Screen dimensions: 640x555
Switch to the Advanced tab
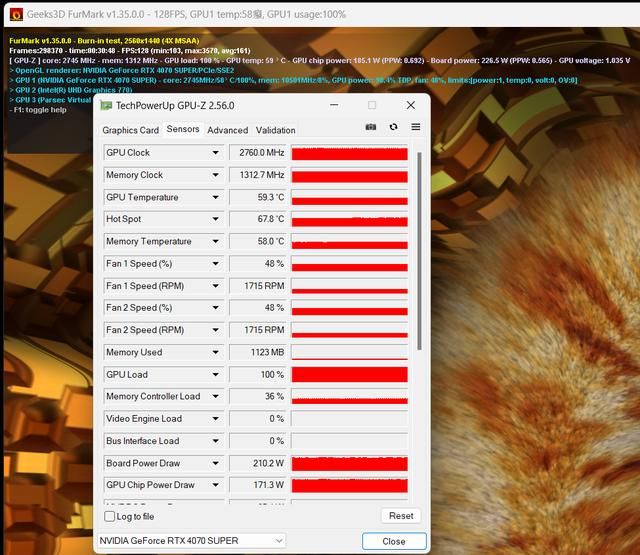tap(227, 130)
